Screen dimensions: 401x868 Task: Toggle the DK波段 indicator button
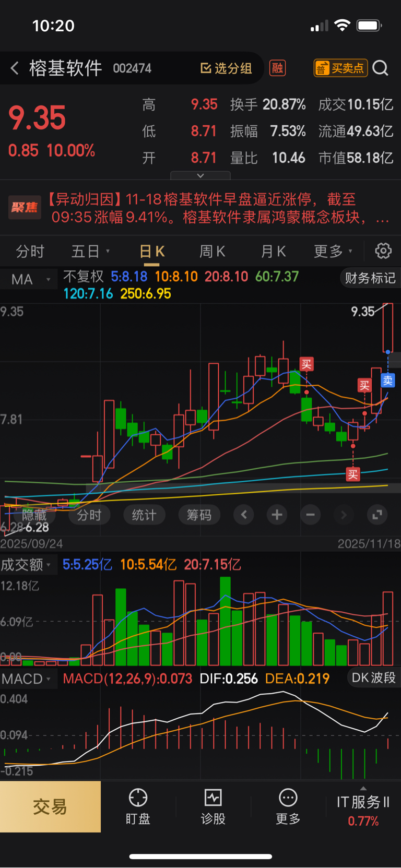coord(373,677)
